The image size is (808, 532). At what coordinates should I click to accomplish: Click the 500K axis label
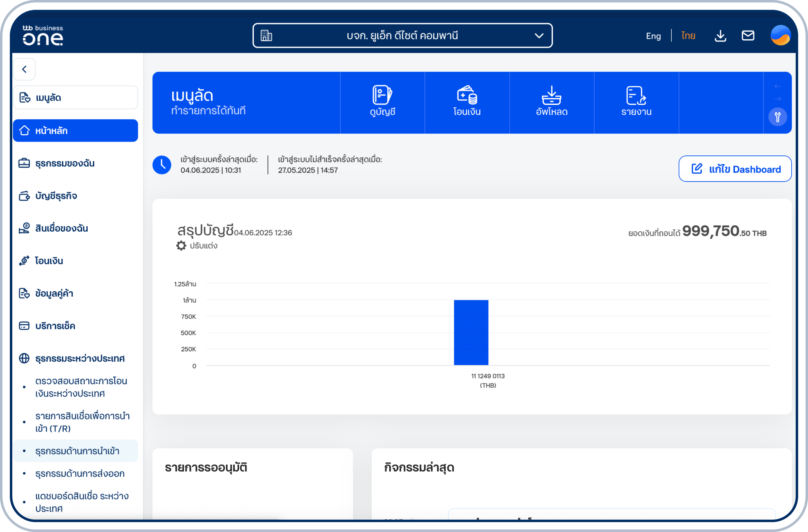tap(188, 333)
